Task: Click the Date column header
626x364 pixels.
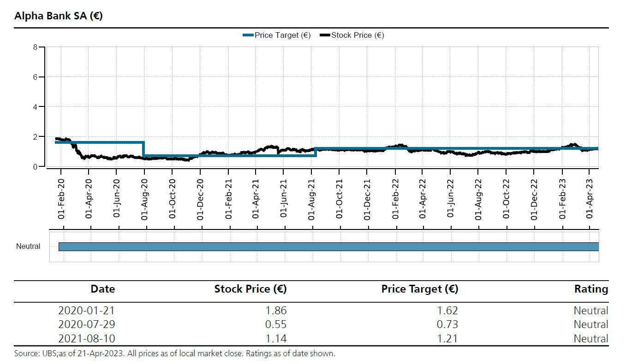Action: (103, 289)
